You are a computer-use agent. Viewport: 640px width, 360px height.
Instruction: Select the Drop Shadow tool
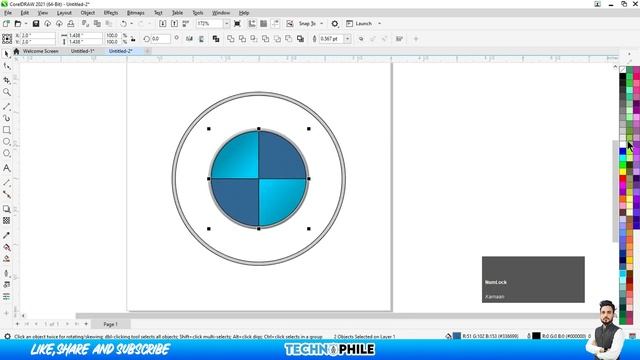click(x=7, y=209)
